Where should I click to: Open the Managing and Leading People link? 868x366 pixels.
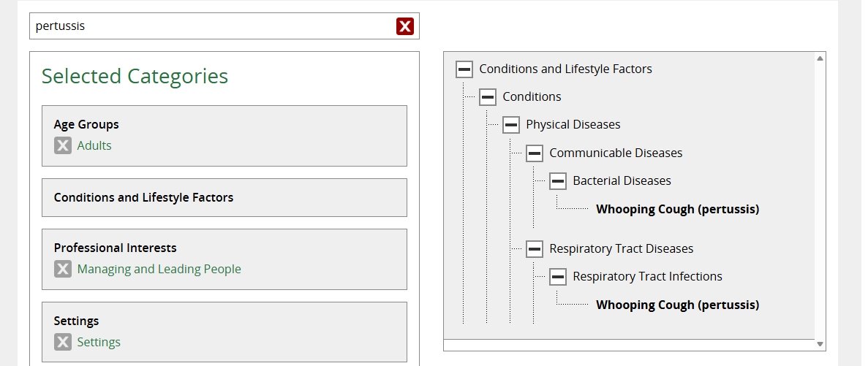[159, 269]
